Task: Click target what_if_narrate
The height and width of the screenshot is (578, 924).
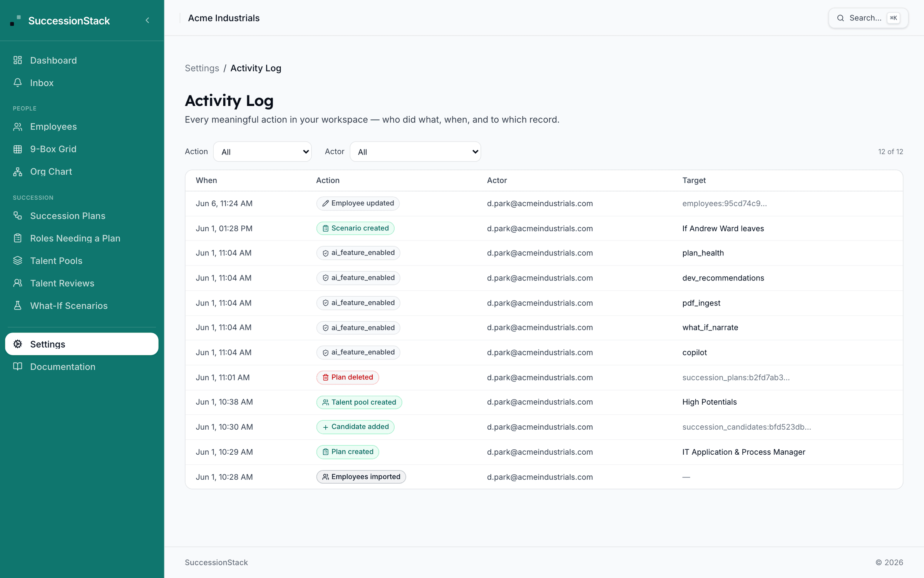Action: click(x=710, y=328)
